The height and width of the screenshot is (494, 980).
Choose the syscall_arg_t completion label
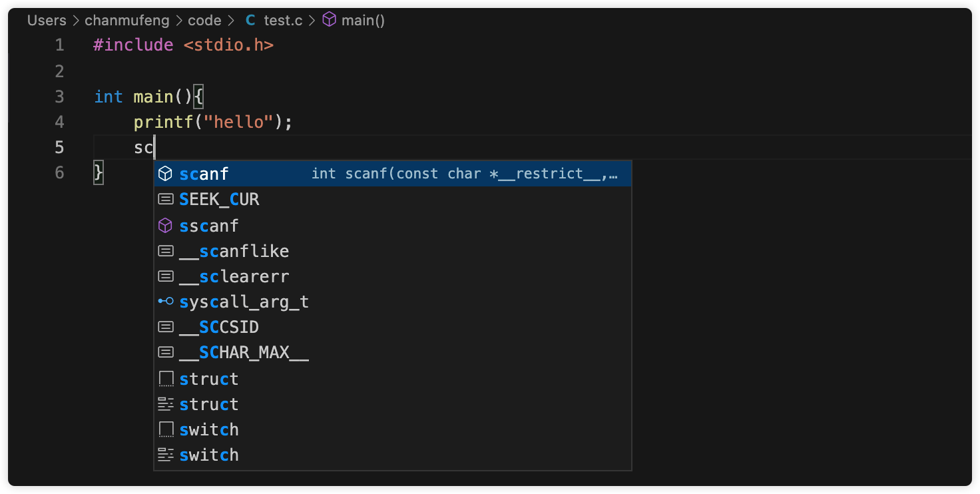click(244, 302)
